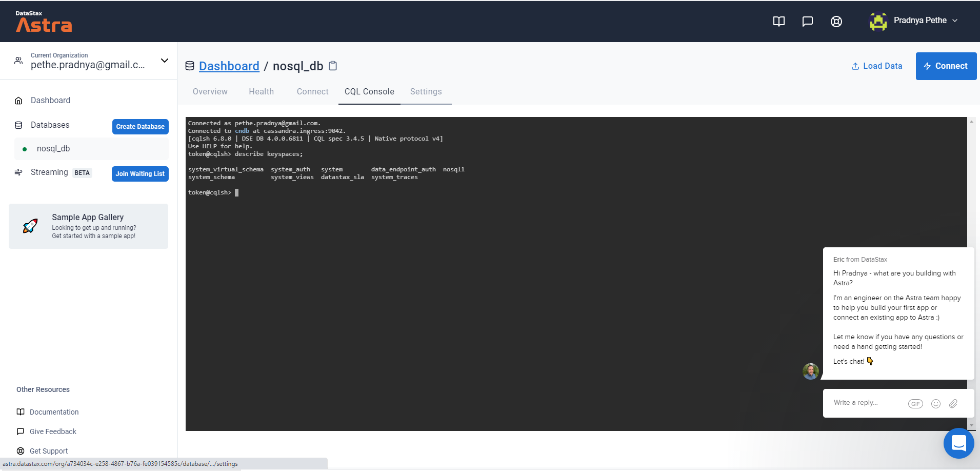Image resolution: width=980 pixels, height=471 pixels.
Task: Open the emoji picker in chat widget
Action: coord(935,404)
